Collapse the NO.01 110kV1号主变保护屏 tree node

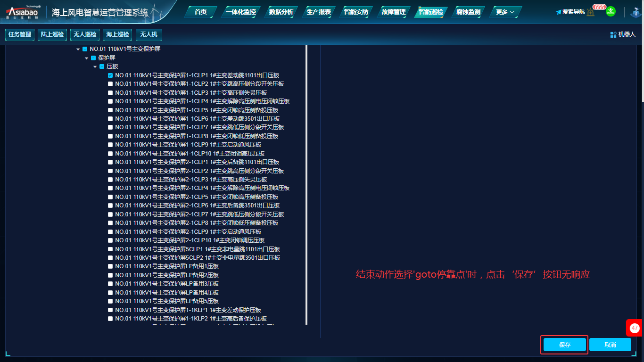pyautogui.click(x=78, y=49)
